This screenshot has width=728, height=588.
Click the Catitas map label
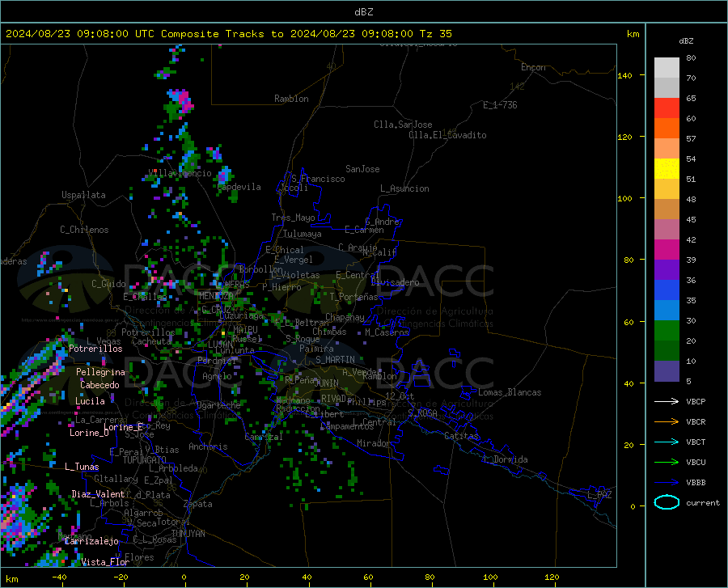(x=461, y=436)
